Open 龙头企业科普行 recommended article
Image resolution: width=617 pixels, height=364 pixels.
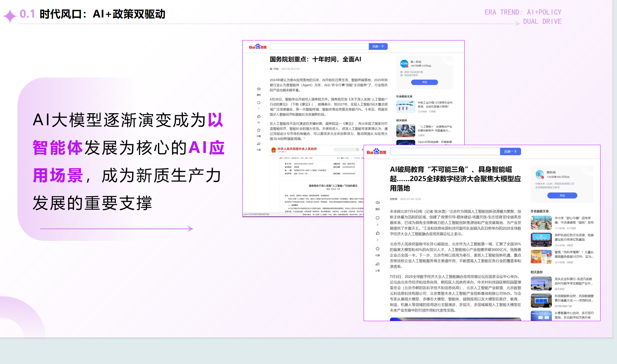[573, 281]
